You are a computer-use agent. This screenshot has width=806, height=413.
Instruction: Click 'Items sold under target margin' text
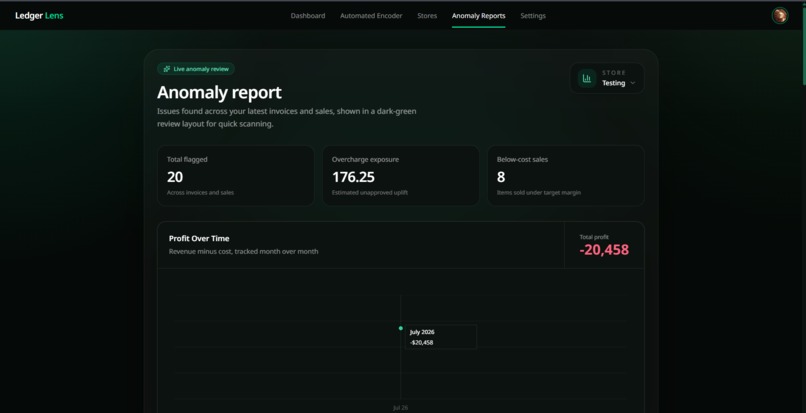[539, 192]
